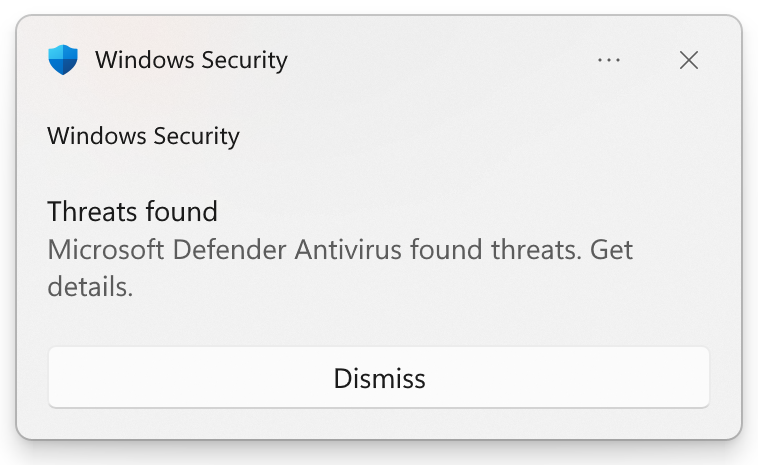Click the second 'Windows Security' subtitle line
The width and height of the screenshot is (758, 465).
pyautogui.click(x=143, y=136)
